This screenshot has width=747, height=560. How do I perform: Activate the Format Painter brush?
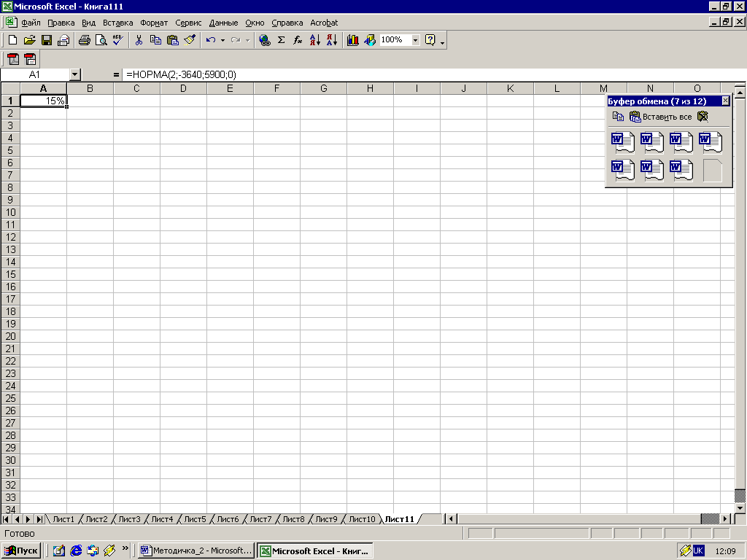click(190, 40)
